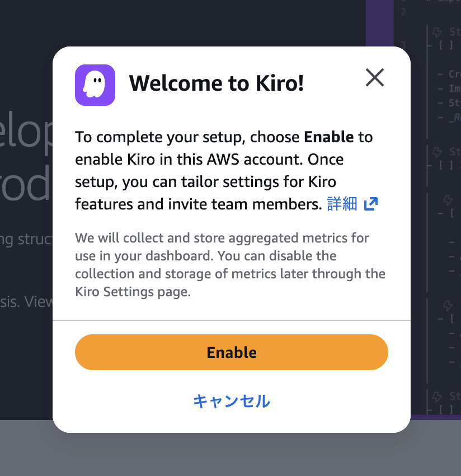Click the gray footer area below the dialog
Image resolution: width=461 pixels, height=476 pixels.
click(230, 454)
